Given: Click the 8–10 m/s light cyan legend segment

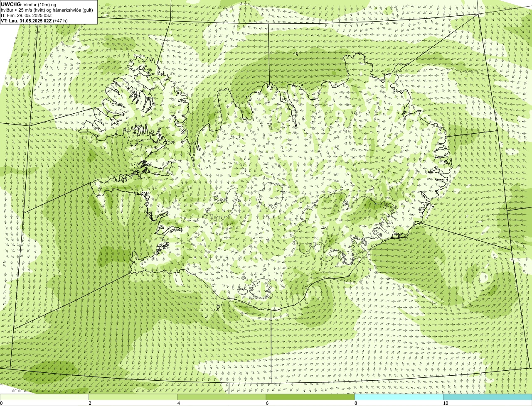Looking at the screenshot, I should pos(399,397).
